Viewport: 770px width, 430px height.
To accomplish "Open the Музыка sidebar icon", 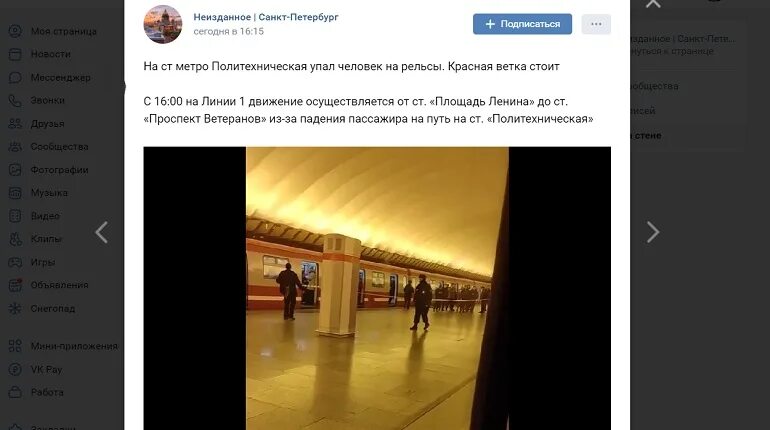I will click(x=15, y=193).
